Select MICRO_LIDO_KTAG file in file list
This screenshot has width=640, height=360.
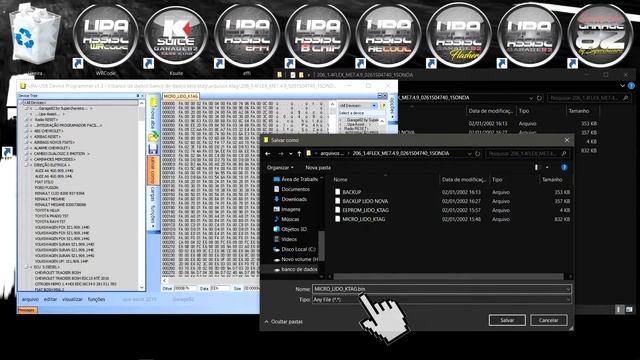pos(363,219)
